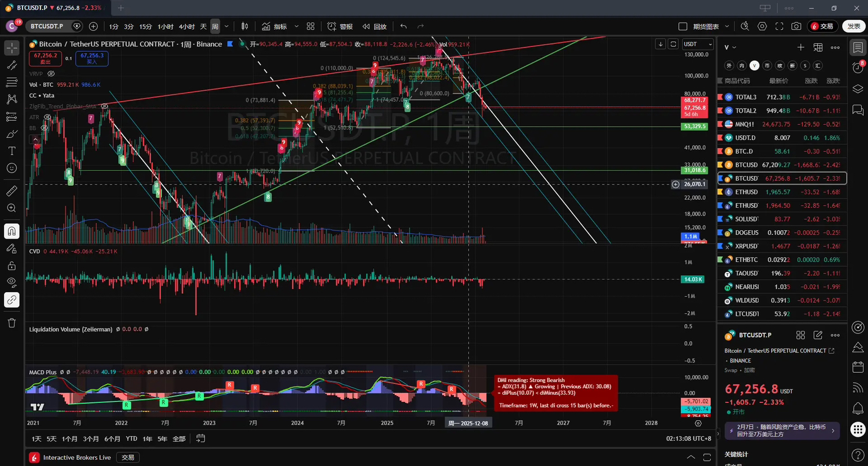
Task: Open the USDT currency dropdown
Action: tap(698, 44)
